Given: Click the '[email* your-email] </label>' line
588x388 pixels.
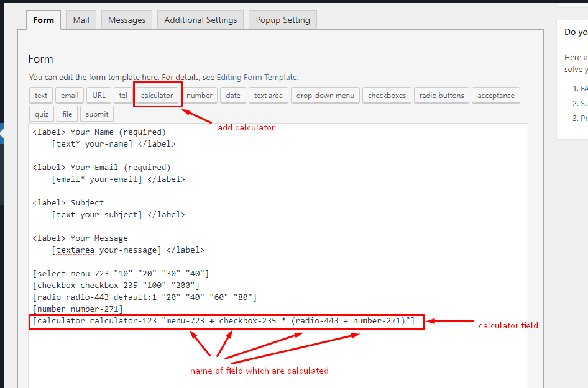Looking at the screenshot, I should pyautogui.click(x=119, y=179).
